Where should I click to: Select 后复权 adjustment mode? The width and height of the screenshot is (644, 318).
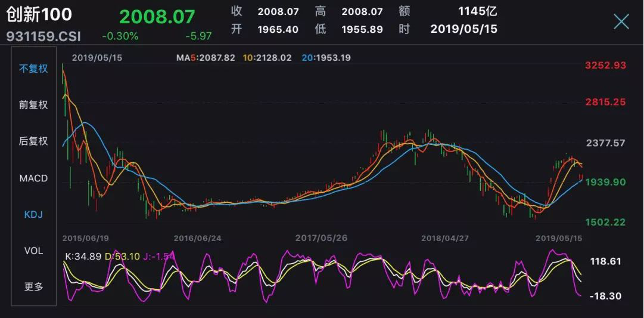pos(33,141)
